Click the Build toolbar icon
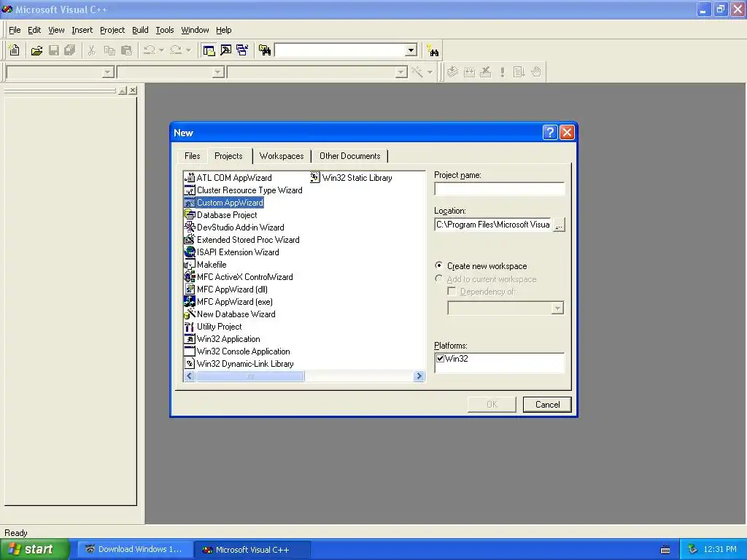 click(x=469, y=72)
